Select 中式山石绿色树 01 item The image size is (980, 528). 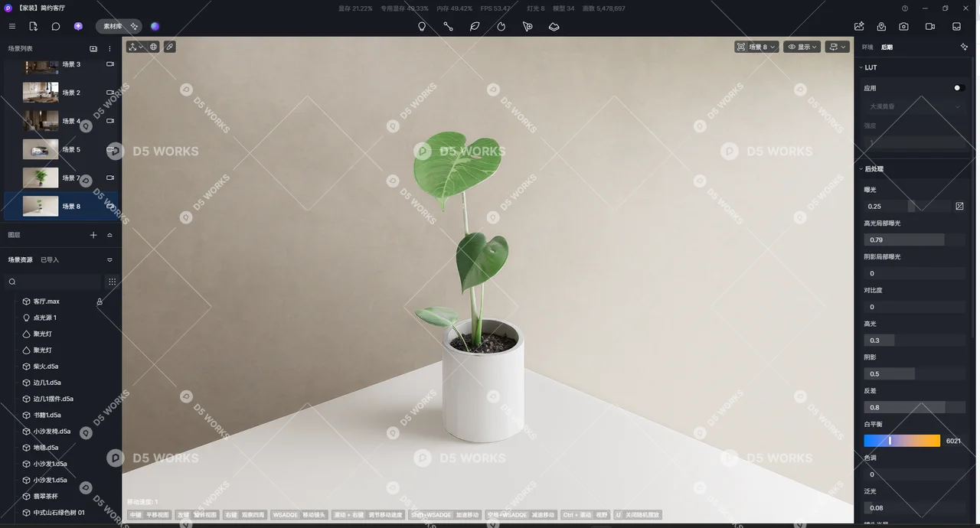[60, 513]
